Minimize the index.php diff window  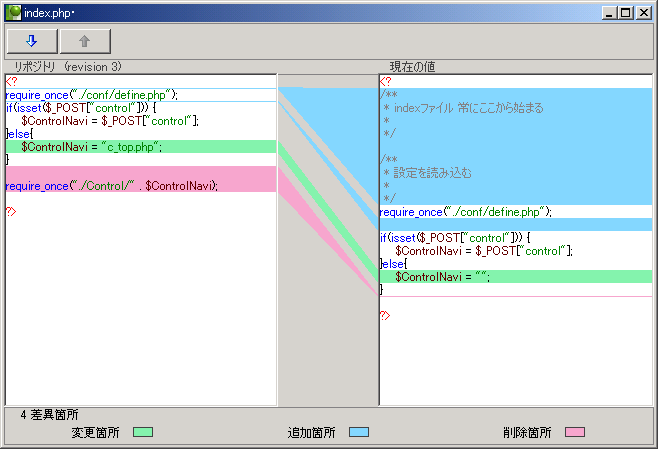(x=609, y=12)
